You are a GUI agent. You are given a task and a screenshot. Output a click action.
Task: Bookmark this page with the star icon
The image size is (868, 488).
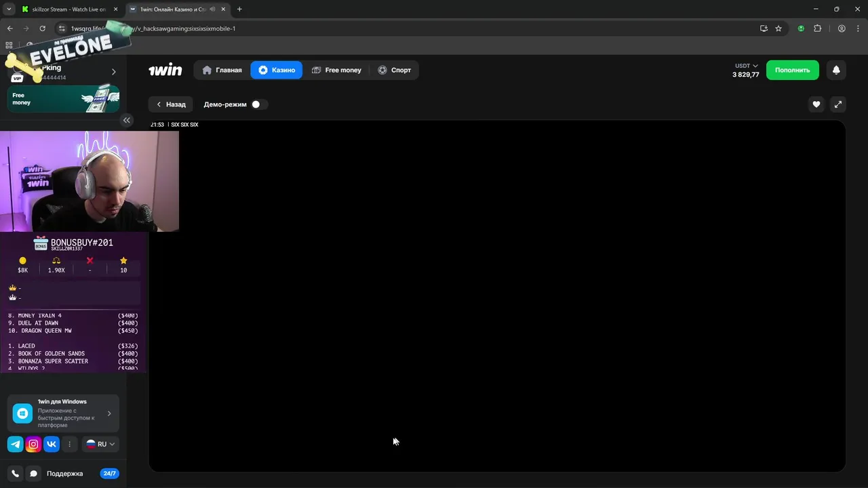[x=778, y=28]
